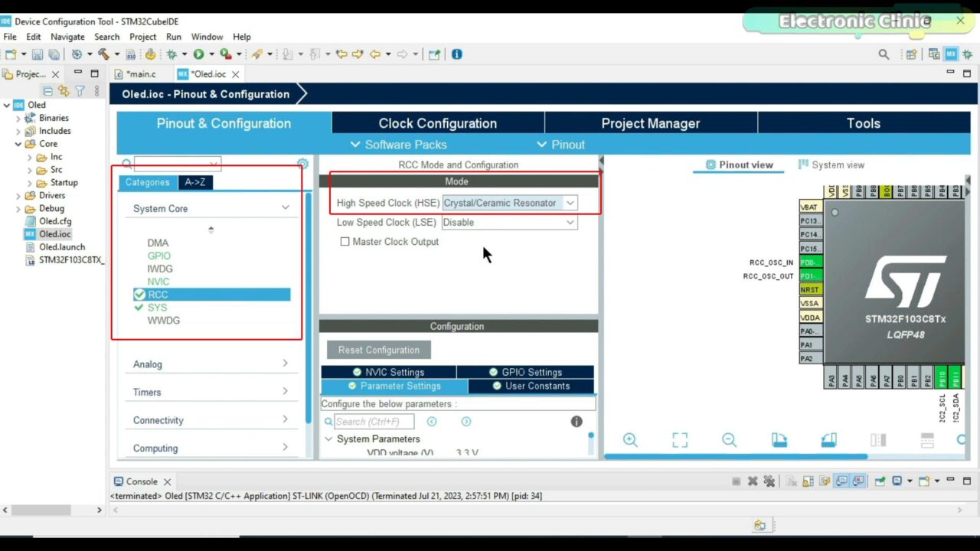Viewport: 980px width, 551px height.
Task: Open the Window menu
Action: pos(207,37)
